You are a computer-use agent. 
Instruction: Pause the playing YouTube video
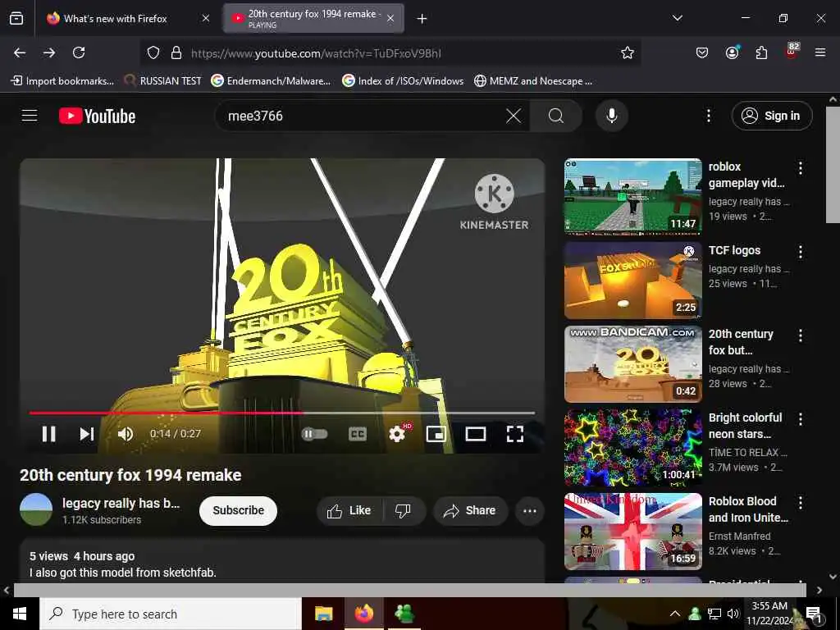48,433
